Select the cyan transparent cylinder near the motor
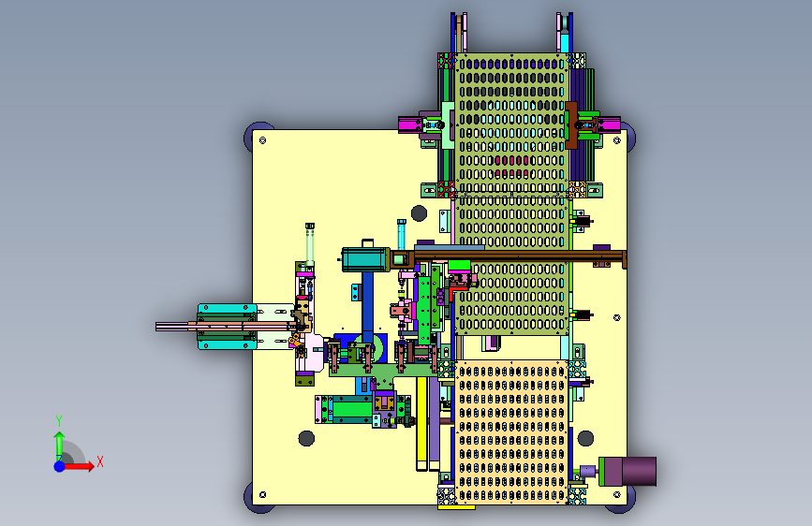This screenshot has width=812, height=526. [x=402, y=235]
